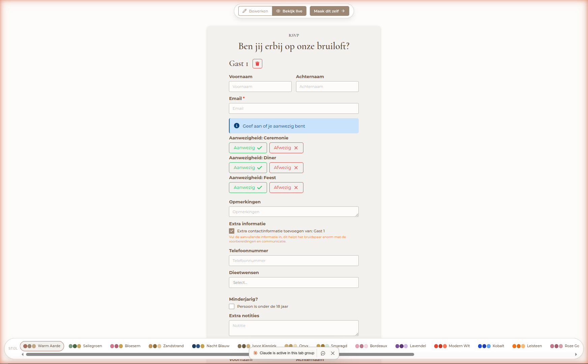Pick the Kobalt color style
Image resolution: width=588 pixels, height=364 pixels.
[491, 346]
